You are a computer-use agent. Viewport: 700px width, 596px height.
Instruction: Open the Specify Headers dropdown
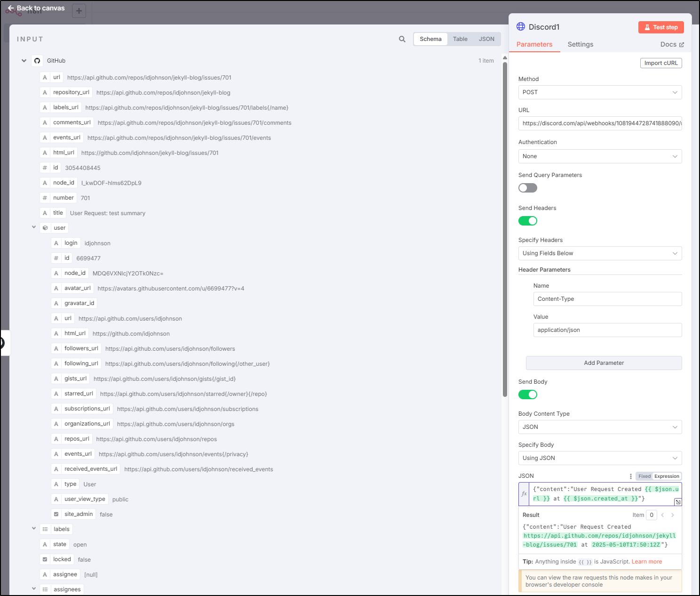[x=600, y=253]
